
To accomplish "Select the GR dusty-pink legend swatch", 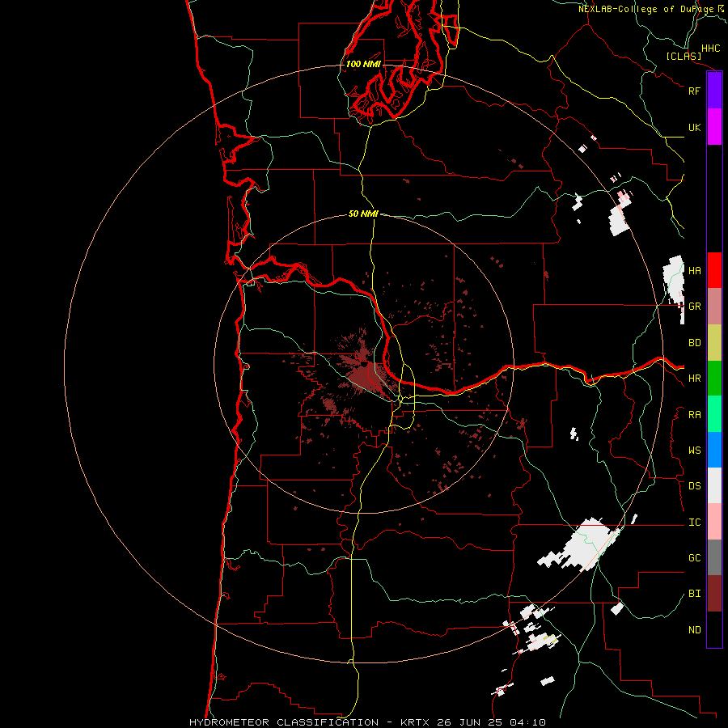I will coord(714,307).
